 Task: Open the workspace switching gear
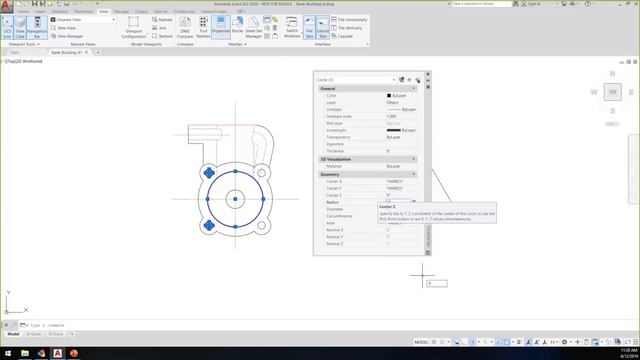(565, 342)
